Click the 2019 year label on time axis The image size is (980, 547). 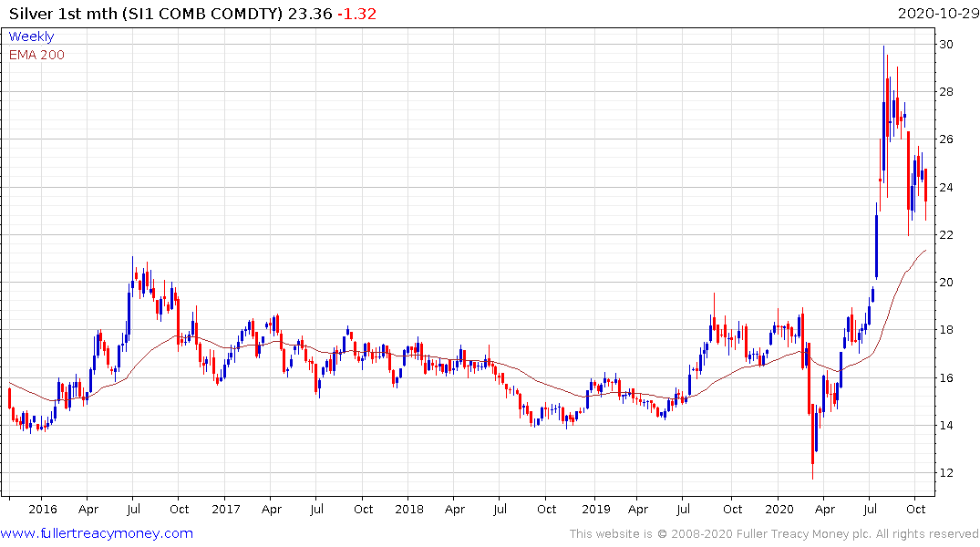click(595, 509)
